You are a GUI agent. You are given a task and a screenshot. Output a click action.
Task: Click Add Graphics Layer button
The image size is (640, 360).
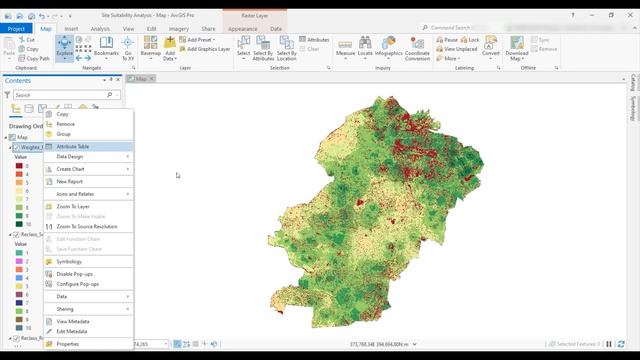[205, 49]
